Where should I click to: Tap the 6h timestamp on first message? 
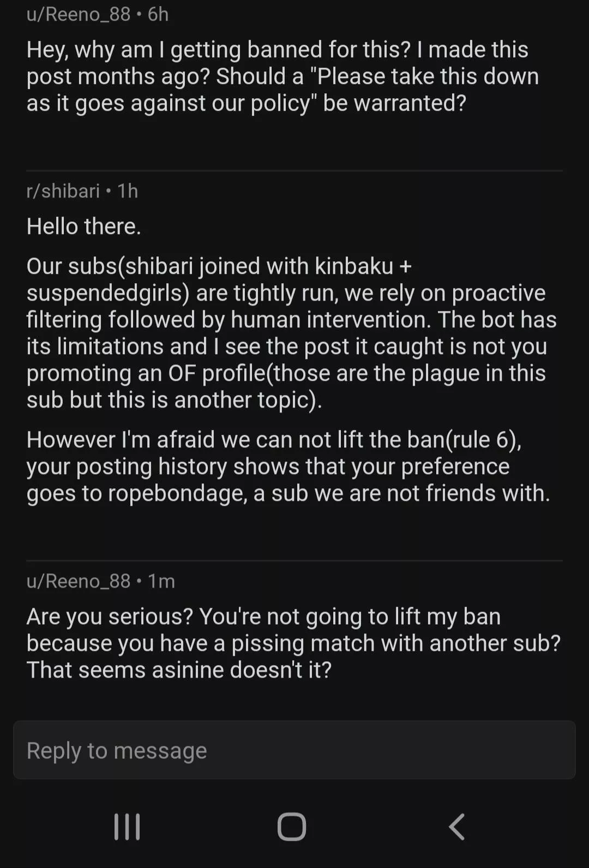click(158, 14)
